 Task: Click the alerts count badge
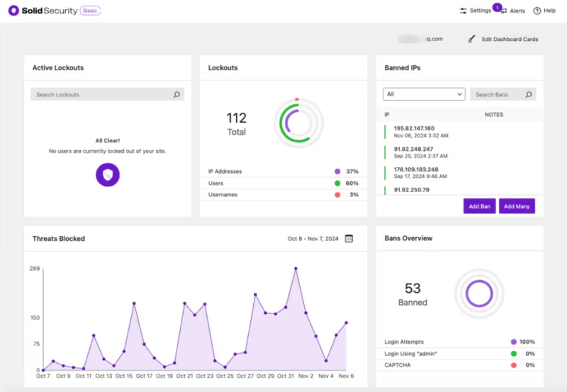[498, 7]
